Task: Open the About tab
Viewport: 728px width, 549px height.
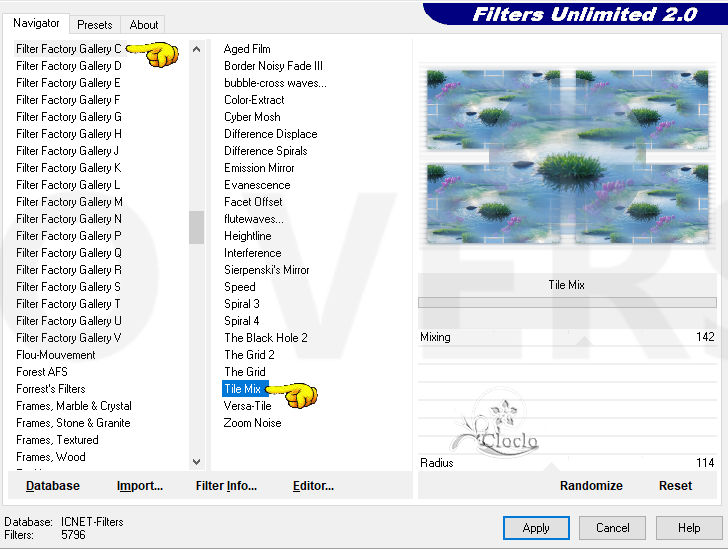Action: (144, 24)
